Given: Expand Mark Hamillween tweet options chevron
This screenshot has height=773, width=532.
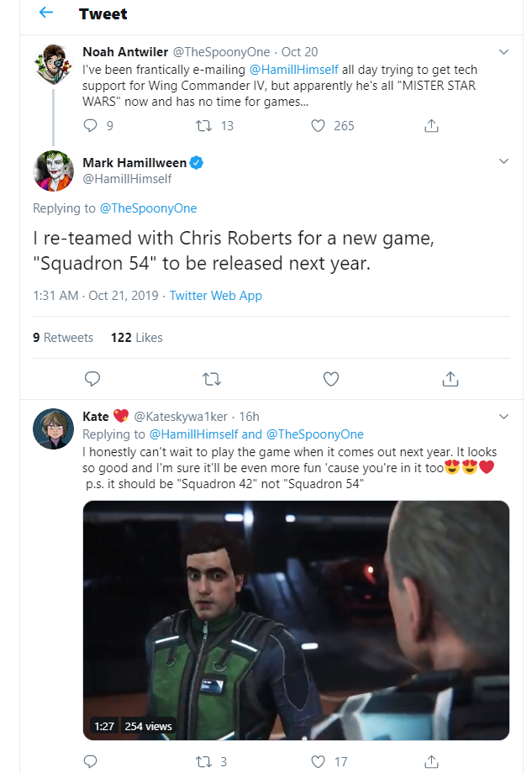Looking at the screenshot, I should coord(503,161).
